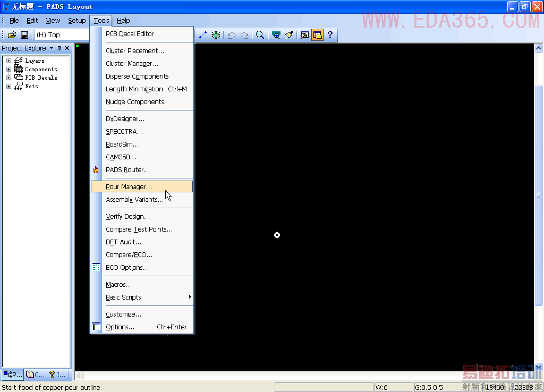Click the green chip fanout toolbar icon
The height and width of the screenshot is (392, 544).
(x=216, y=35)
